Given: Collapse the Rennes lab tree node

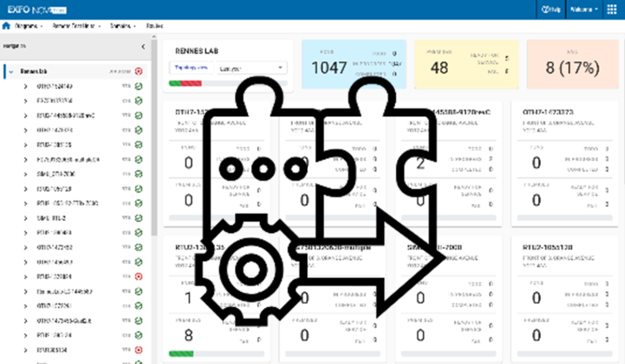Looking at the screenshot, I should pyautogui.click(x=11, y=72).
